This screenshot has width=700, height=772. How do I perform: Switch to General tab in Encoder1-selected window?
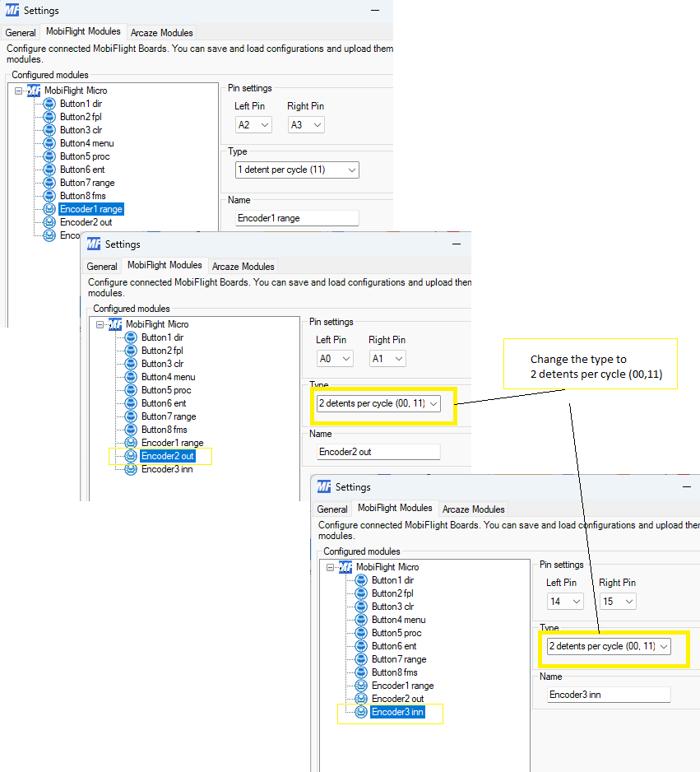tap(21, 33)
